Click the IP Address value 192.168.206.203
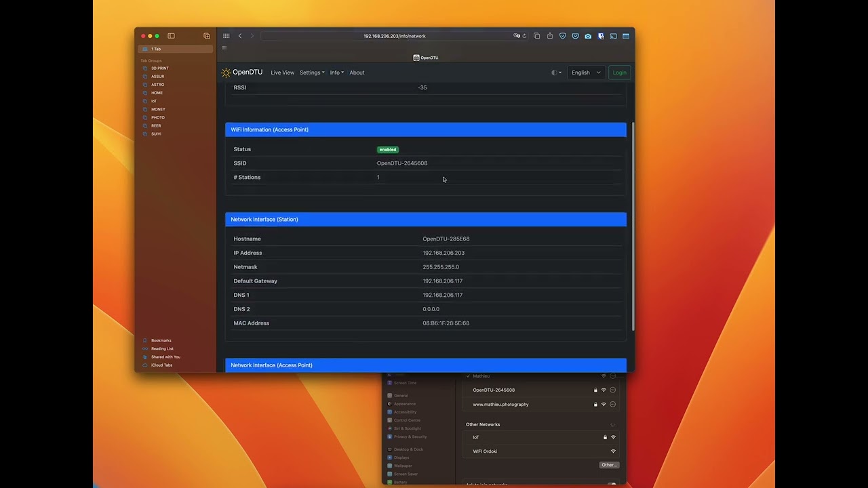This screenshot has height=488, width=868. click(443, 253)
